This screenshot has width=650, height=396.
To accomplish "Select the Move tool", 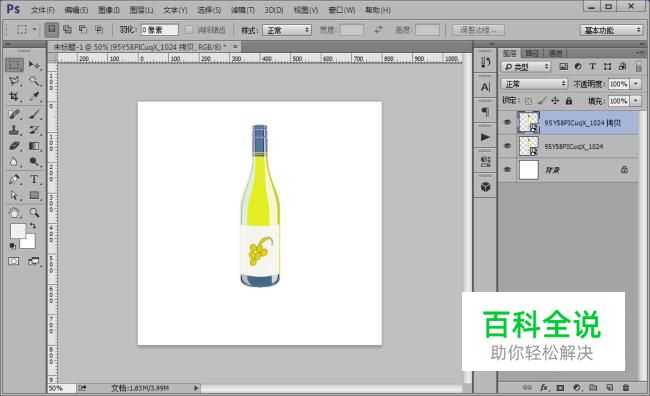I will (34, 65).
